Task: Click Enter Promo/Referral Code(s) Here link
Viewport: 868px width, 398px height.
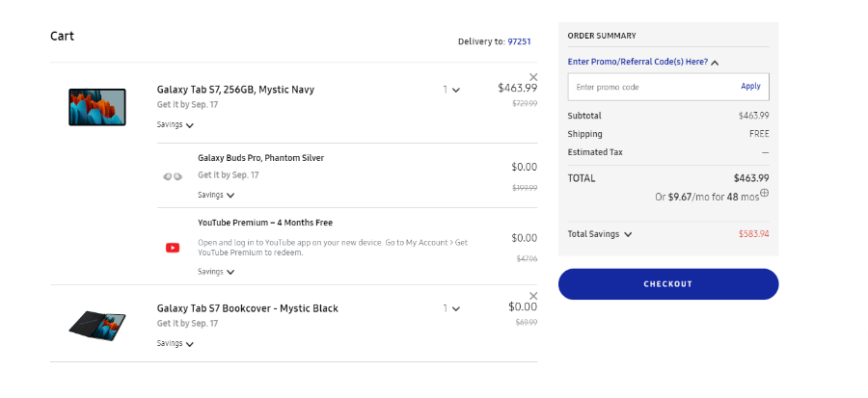Action: 637,62
